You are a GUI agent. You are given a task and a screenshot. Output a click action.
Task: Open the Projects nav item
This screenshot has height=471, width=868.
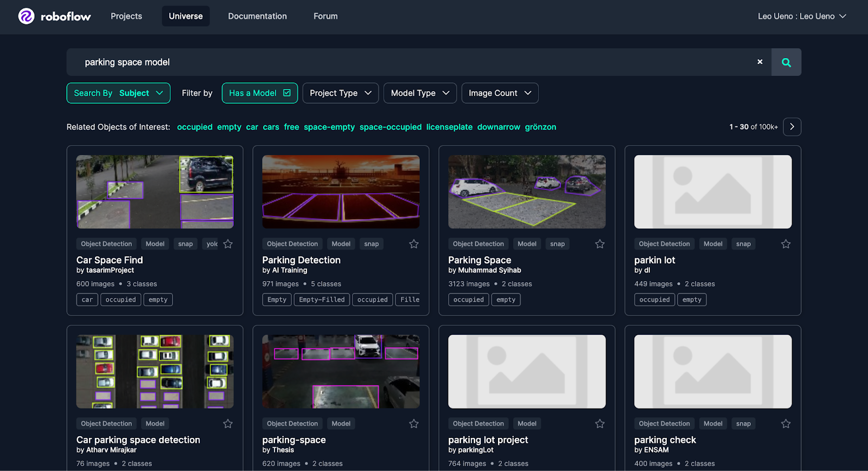pyautogui.click(x=126, y=16)
